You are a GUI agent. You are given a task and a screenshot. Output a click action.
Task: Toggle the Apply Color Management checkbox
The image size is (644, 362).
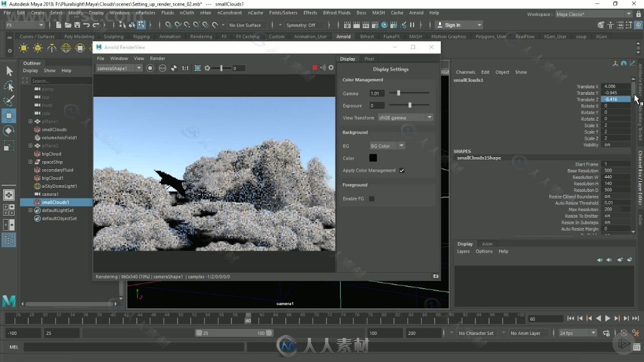point(401,170)
